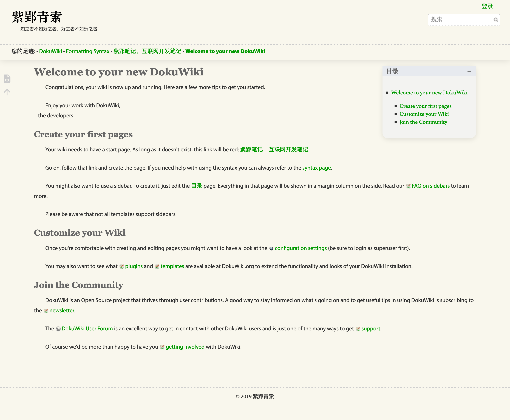The width and height of the screenshot is (510, 420).
Task: Click the 登录 login link
Action: pyautogui.click(x=487, y=6)
